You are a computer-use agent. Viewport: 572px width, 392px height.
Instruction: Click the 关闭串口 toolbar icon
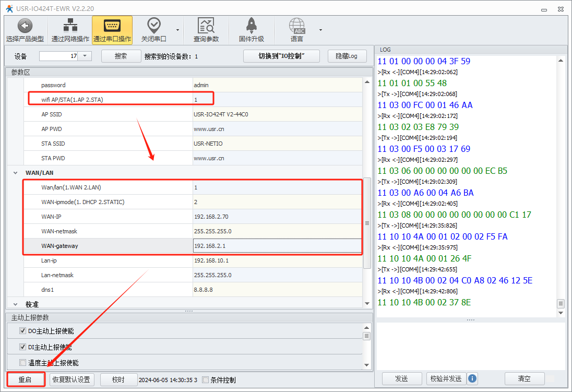153,26
